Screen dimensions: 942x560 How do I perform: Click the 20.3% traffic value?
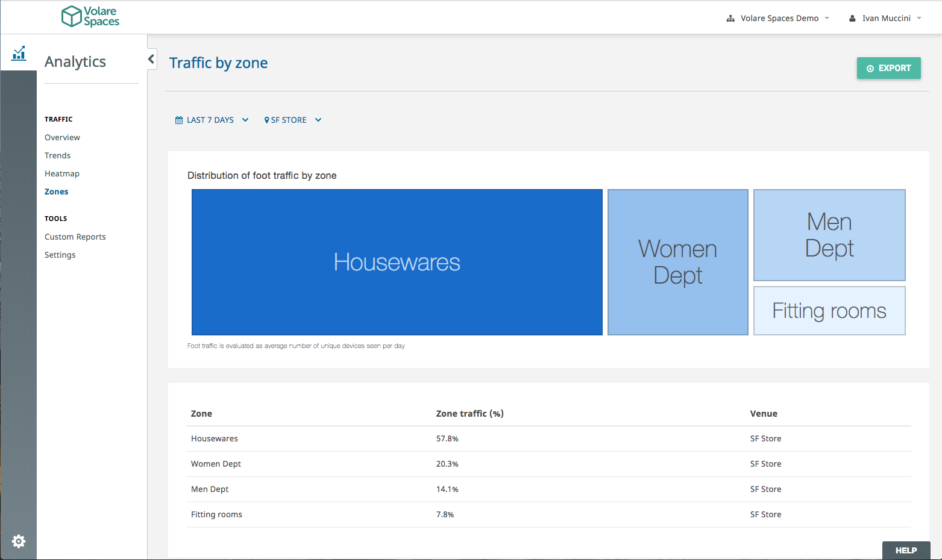point(447,464)
